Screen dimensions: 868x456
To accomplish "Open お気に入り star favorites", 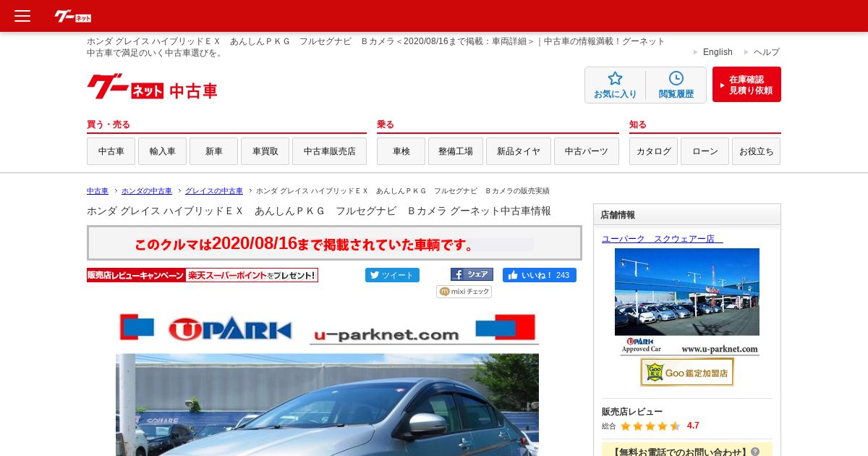I will (x=616, y=85).
